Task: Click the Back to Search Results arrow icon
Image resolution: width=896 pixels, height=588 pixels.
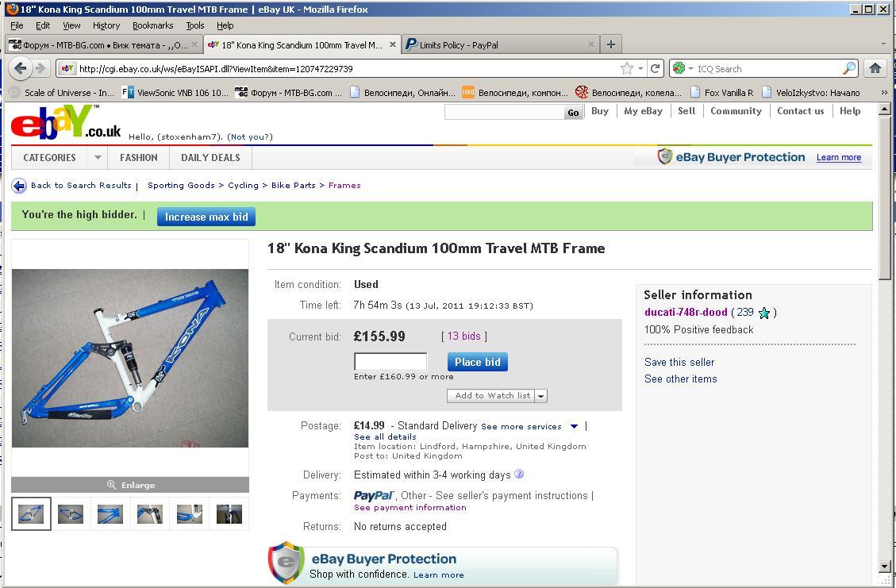Action: pos(19,186)
